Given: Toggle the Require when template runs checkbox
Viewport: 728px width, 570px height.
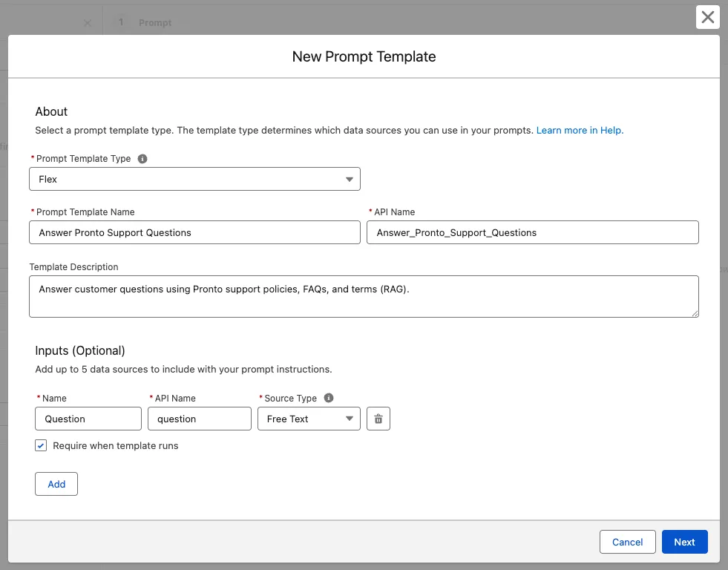Looking at the screenshot, I should (x=42, y=446).
